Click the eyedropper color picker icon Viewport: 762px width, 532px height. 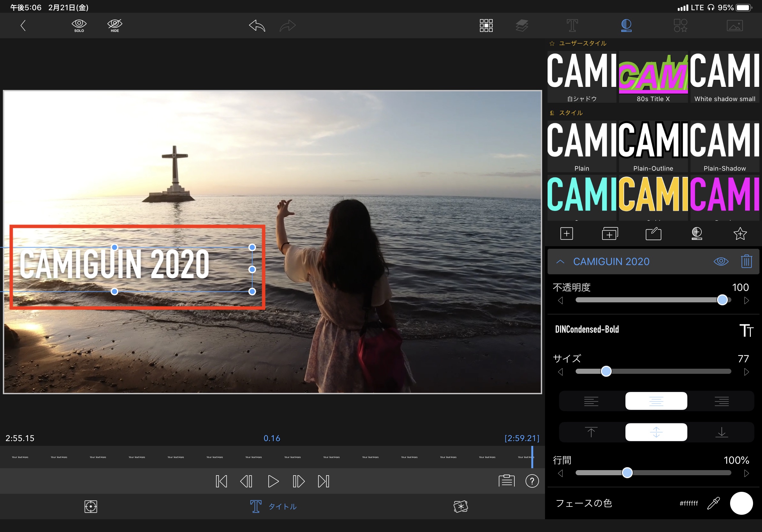(713, 503)
